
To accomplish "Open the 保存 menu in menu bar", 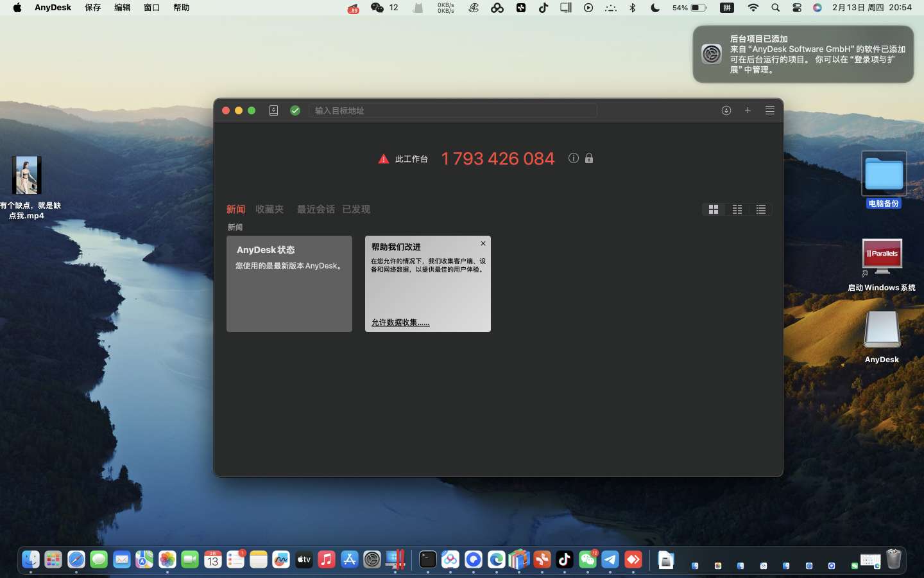I will pos(93,8).
